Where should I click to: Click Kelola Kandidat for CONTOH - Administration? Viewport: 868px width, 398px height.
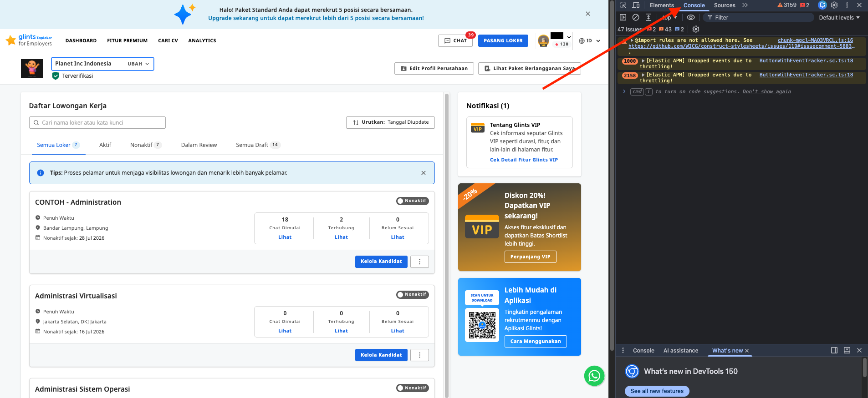point(381,262)
